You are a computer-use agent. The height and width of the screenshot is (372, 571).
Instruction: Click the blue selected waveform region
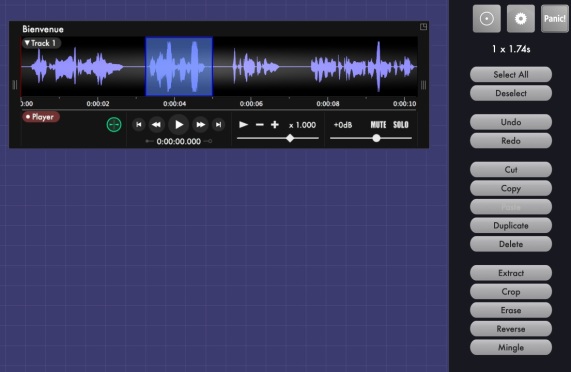pos(179,66)
